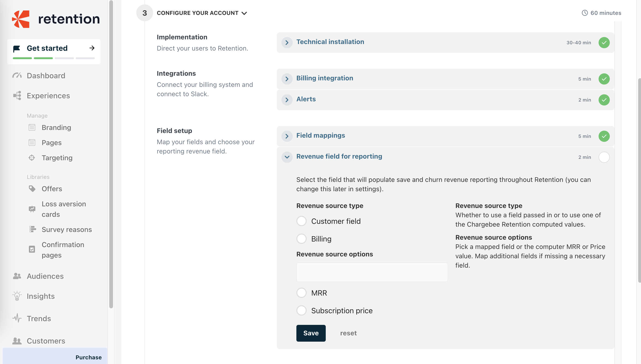Click the Audiences people icon
Viewport: 641px width, 364px height.
point(17,276)
